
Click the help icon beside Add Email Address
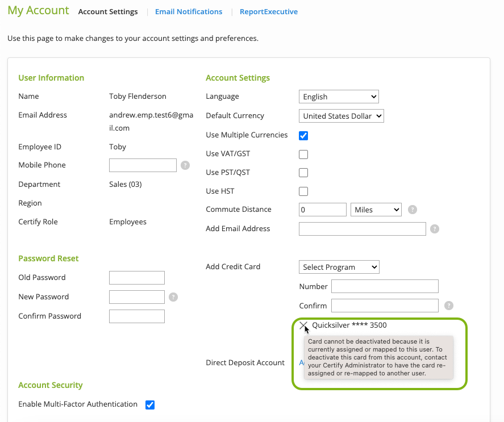click(435, 229)
